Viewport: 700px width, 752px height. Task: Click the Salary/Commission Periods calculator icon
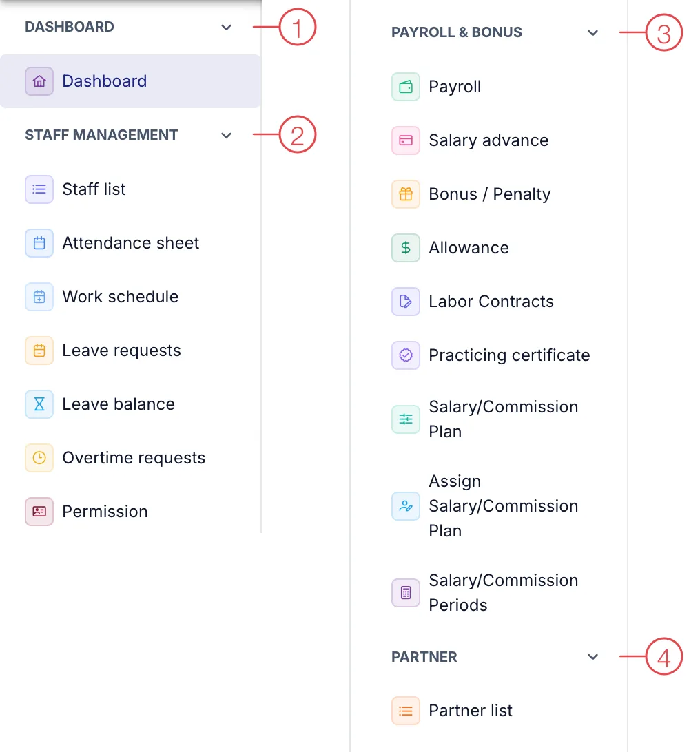pyautogui.click(x=406, y=593)
